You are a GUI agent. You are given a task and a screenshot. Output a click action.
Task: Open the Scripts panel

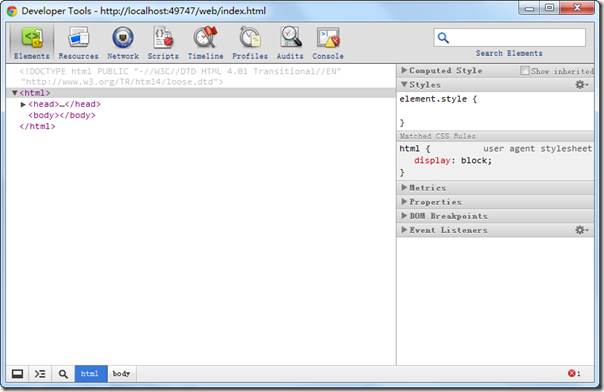pyautogui.click(x=163, y=43)
